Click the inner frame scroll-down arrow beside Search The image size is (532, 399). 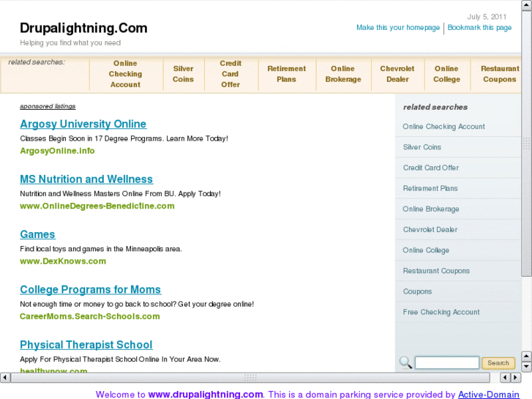pyautogui.click(x=526, y=367)
